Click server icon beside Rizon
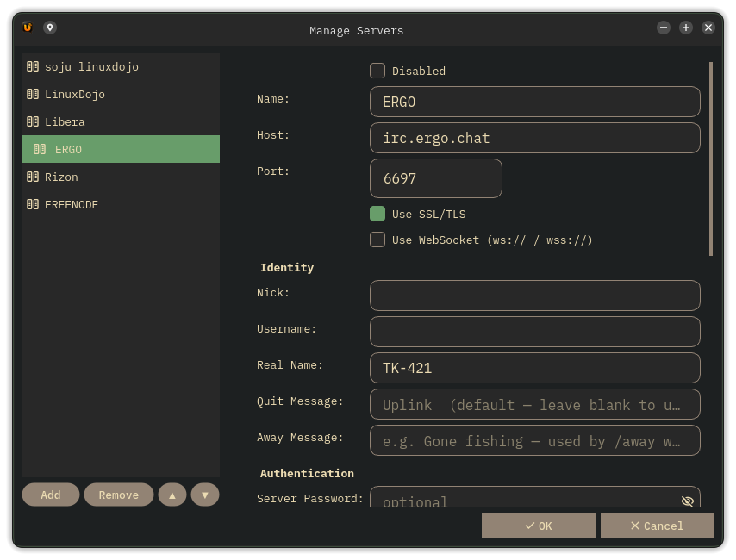This screenshot has height=560, width=736. pos(33,177)
